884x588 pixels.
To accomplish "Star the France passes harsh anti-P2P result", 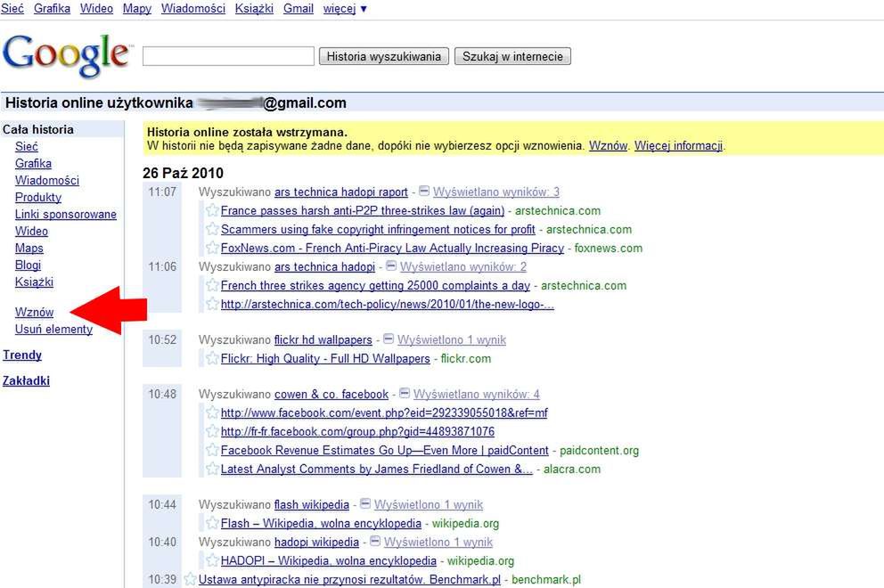I will pyautogui.click(x=212, y=210).
